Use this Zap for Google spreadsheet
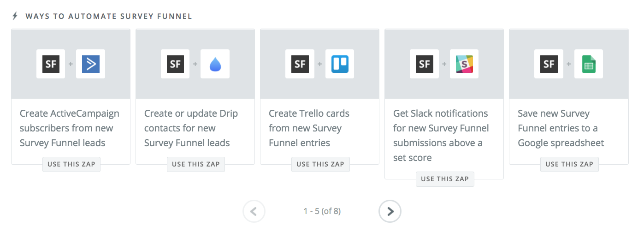 point(569,164)
